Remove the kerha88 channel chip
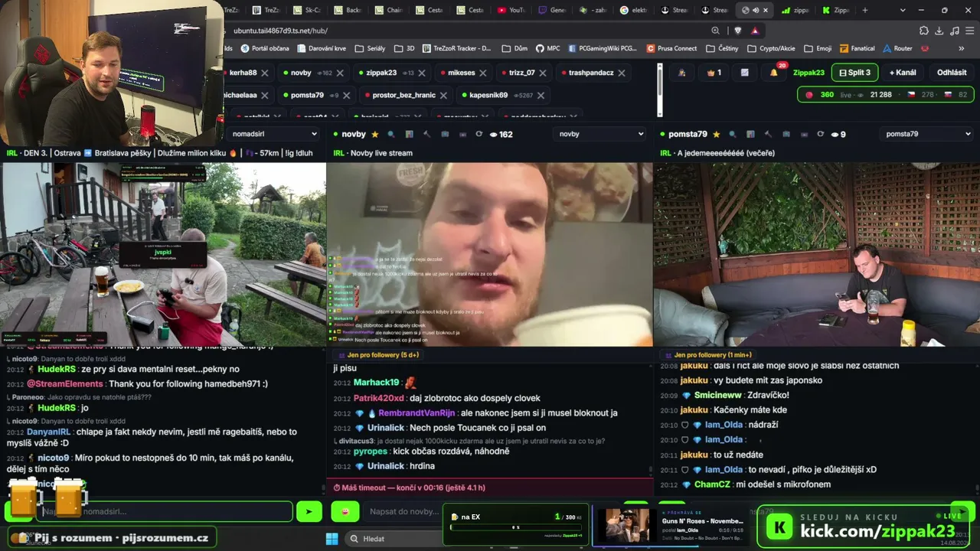The image size is (980, 551). [265, 73]
